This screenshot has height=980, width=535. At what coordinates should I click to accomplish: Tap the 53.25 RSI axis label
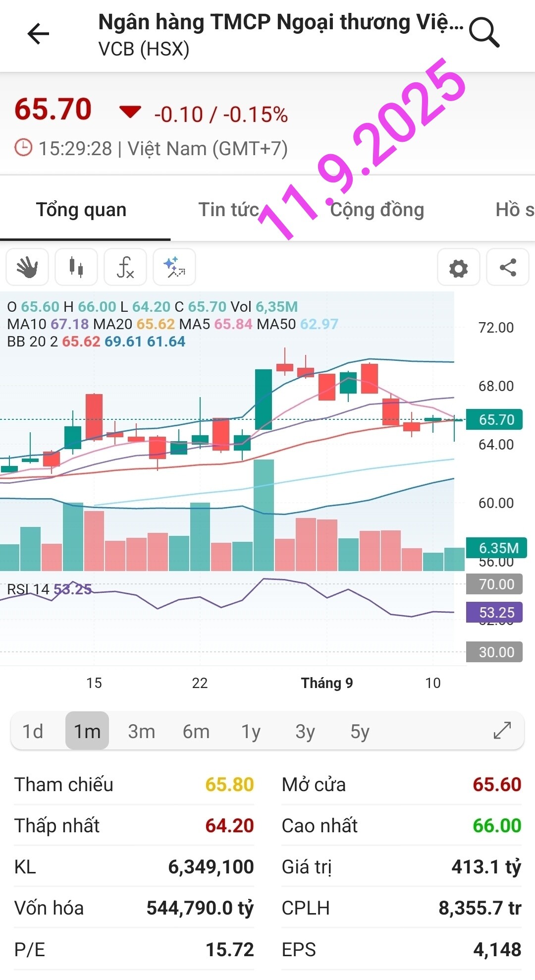[494, 612]
